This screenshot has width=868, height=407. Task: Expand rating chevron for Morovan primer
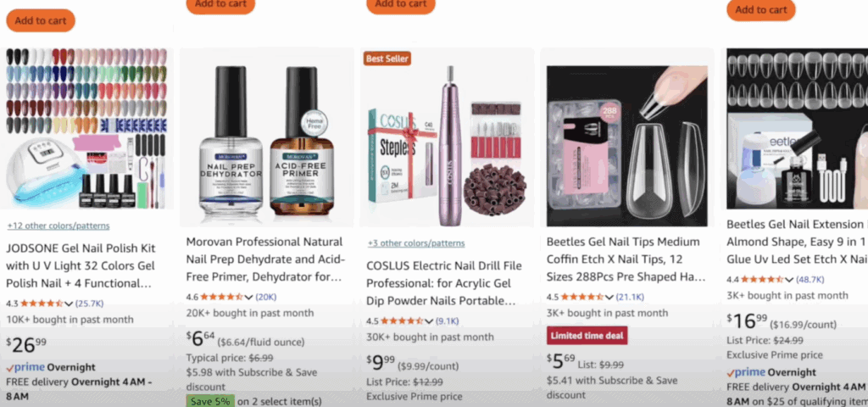[248, 298]
